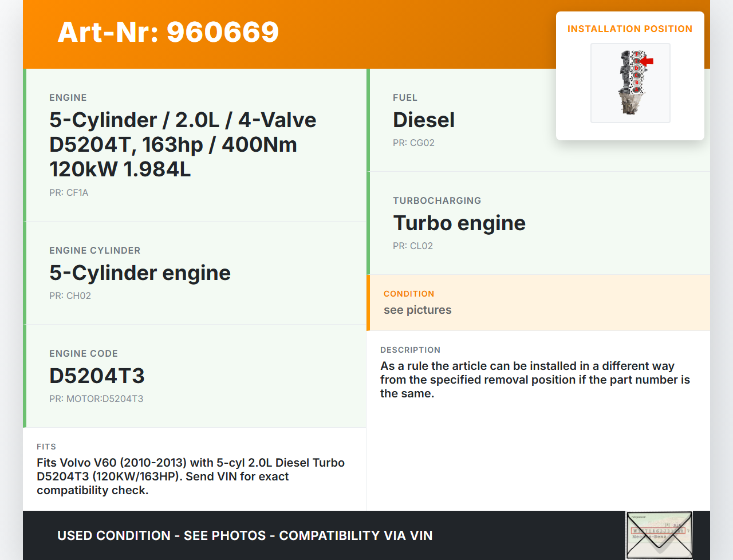Click the PR: CH02 code
Screen dimensions: 733x560
[70, 296]
